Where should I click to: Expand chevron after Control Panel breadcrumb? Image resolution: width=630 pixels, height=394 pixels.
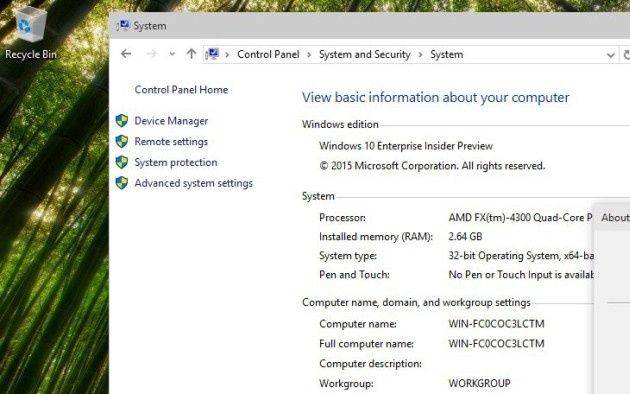(309, 55)
